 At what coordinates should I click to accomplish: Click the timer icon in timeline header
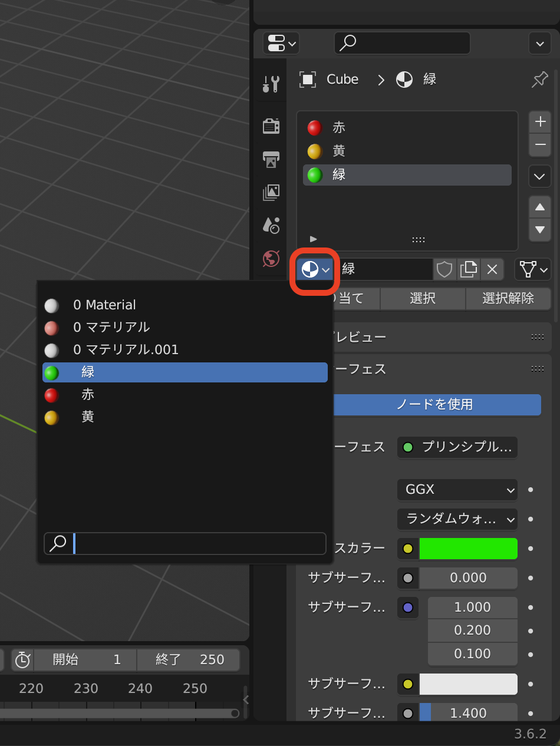22,659
